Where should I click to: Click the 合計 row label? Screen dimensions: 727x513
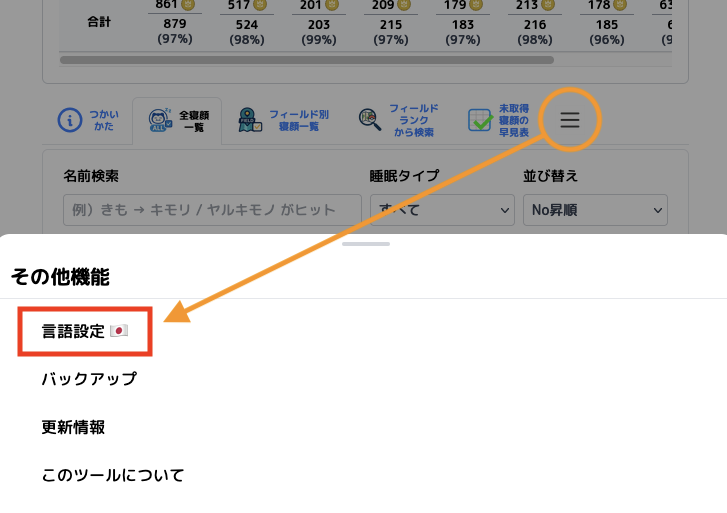point(99,22)
